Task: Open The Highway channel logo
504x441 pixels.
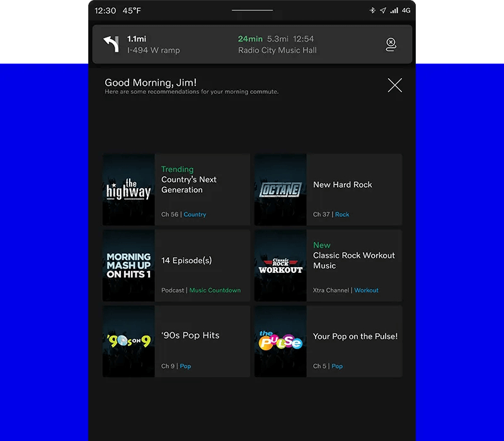Action: [x=129, y=190]
